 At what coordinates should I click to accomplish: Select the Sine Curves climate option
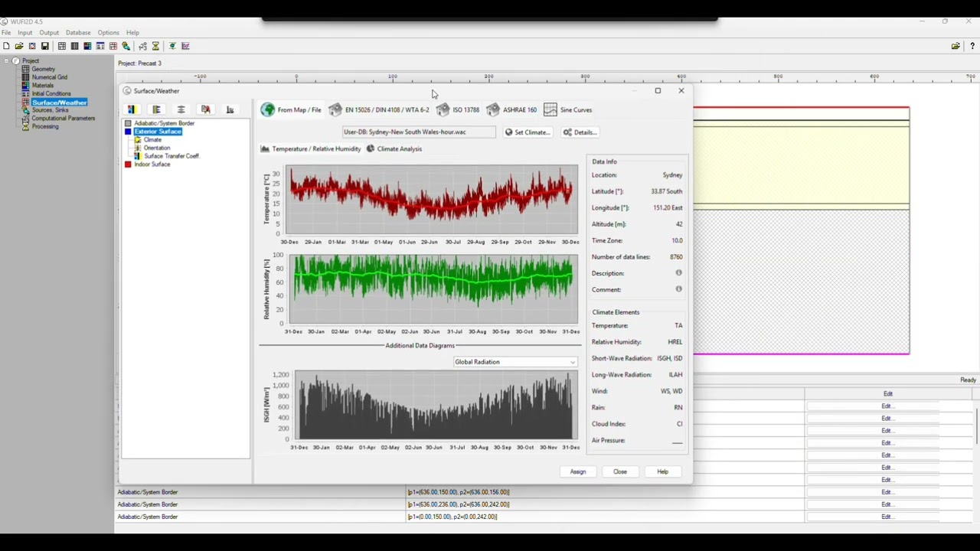point(568,109)
